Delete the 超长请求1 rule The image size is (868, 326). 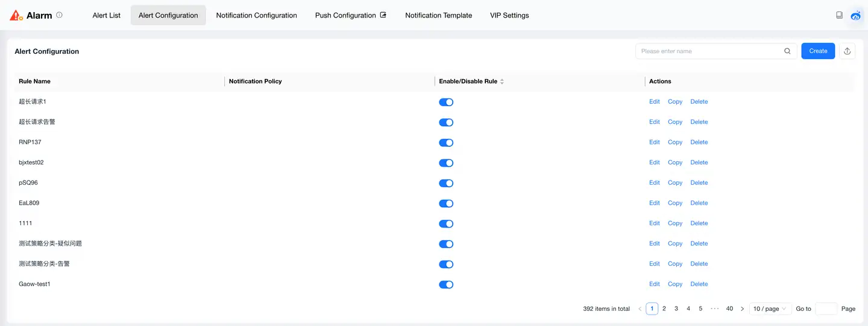pos(699,102)
